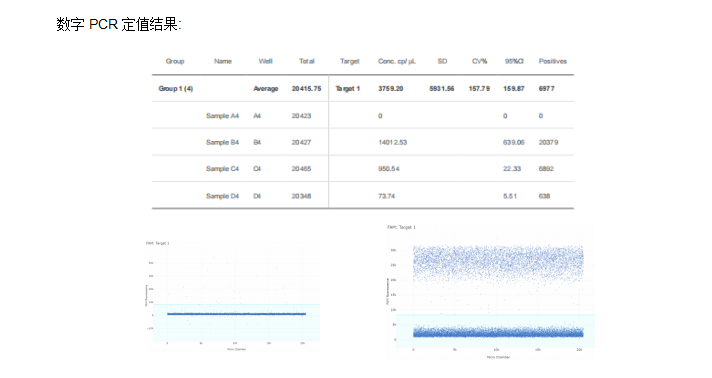This screenshot has height=378, width=712.
Task: Click the concentration value 950.54
Action: [389, 169]
